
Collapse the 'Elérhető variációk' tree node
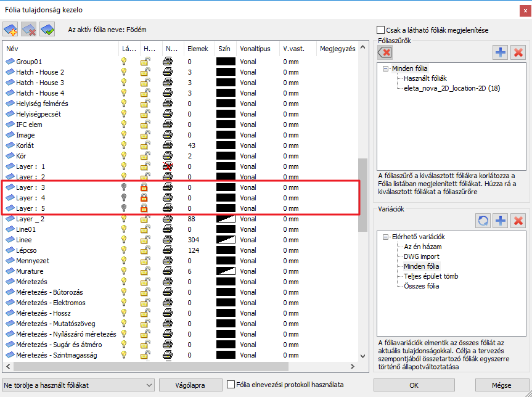click(386, 237)
